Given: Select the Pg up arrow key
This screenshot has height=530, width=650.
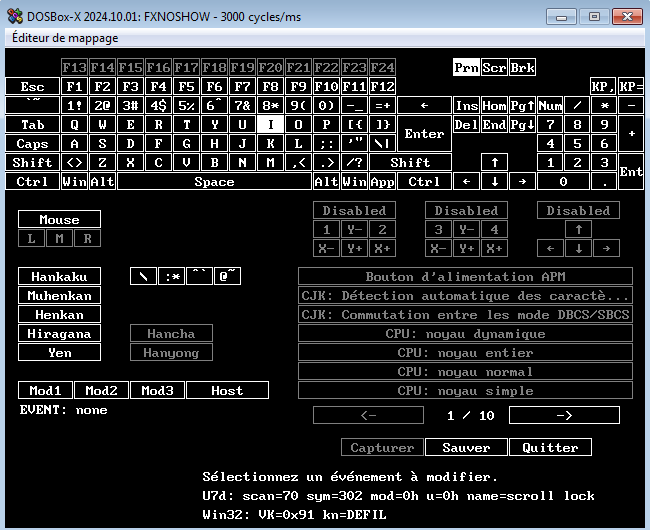Looking at the screenshot, I should tap(522, 106).
